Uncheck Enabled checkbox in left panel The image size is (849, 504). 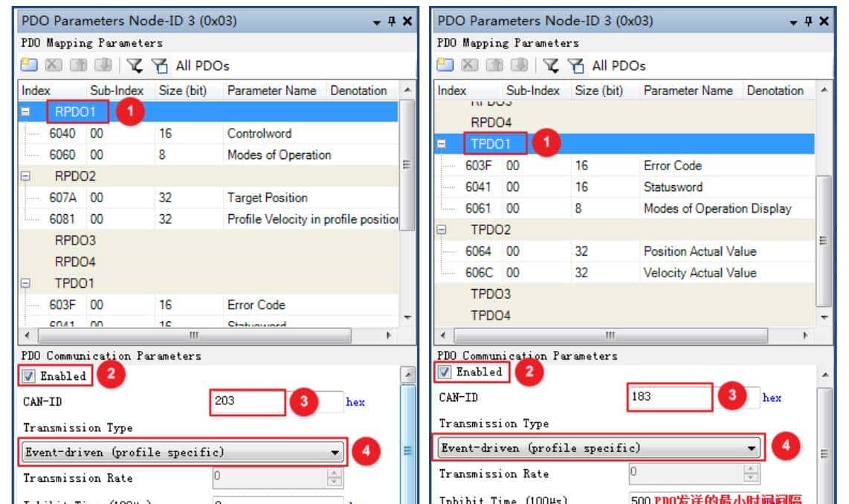[29, 375]
